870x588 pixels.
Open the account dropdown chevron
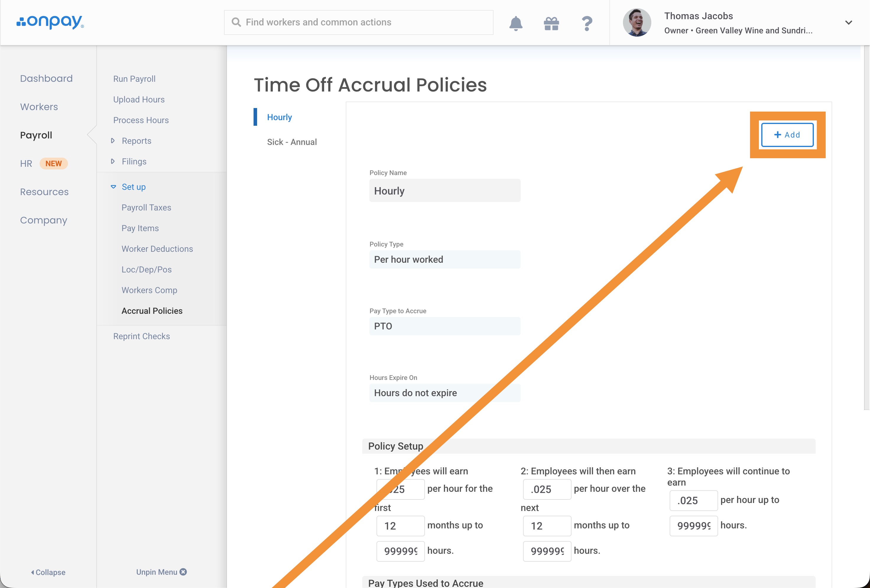848,22
